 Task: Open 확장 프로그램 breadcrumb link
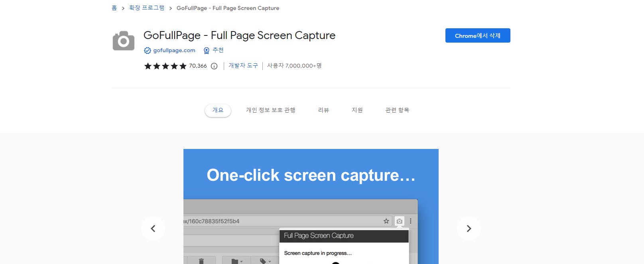click(147, 8)
